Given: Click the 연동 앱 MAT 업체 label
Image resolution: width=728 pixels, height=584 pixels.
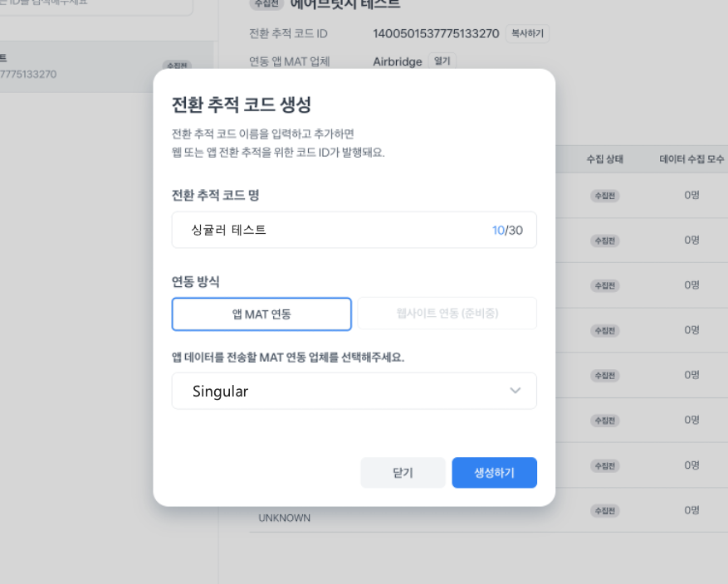Looking at the screenshot, I should pos(290,61).
